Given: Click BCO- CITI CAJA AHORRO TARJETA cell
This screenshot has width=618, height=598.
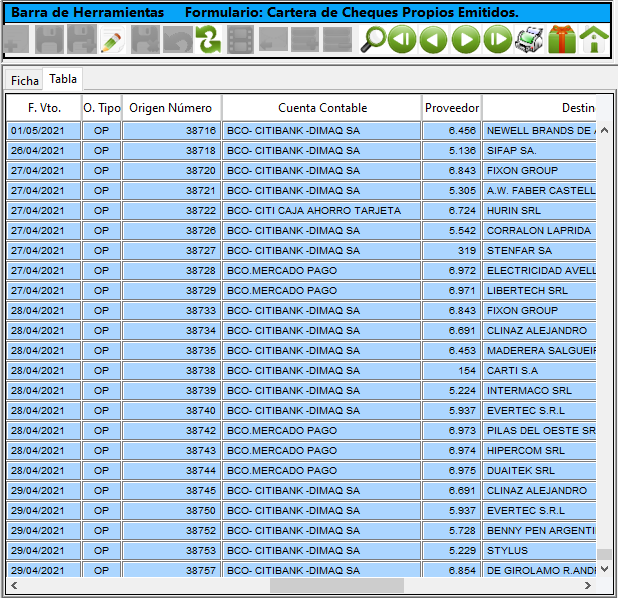Looking at the screenshot, I should coord(322,211).
